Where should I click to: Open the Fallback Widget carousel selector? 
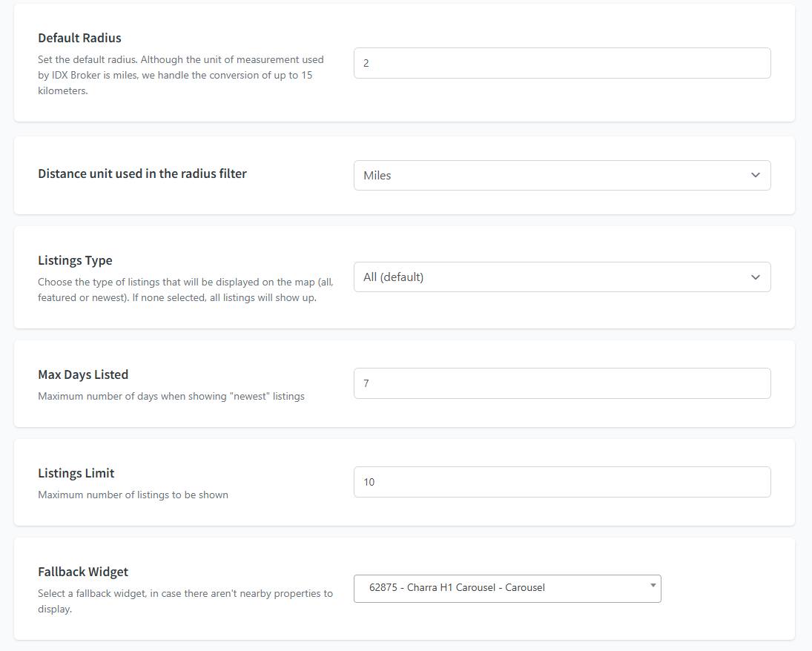click(x=497, y=588)
